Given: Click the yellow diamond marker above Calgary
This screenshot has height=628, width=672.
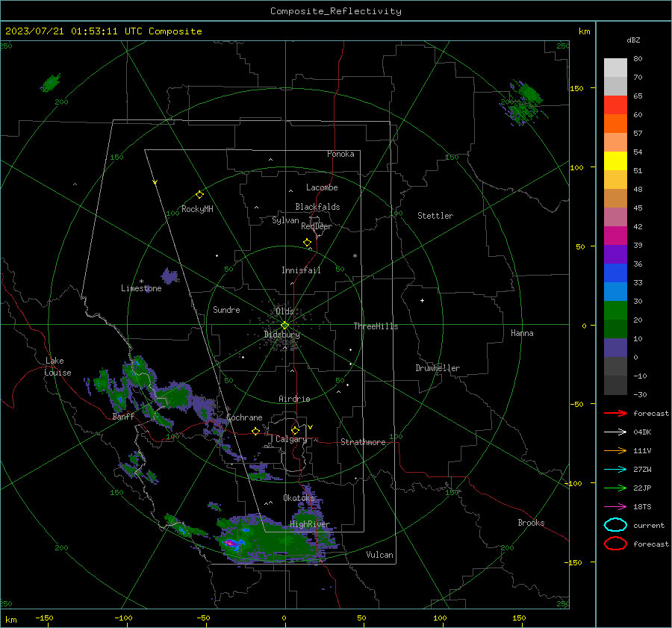Looking at the screenshot, I should pos(295,430).
